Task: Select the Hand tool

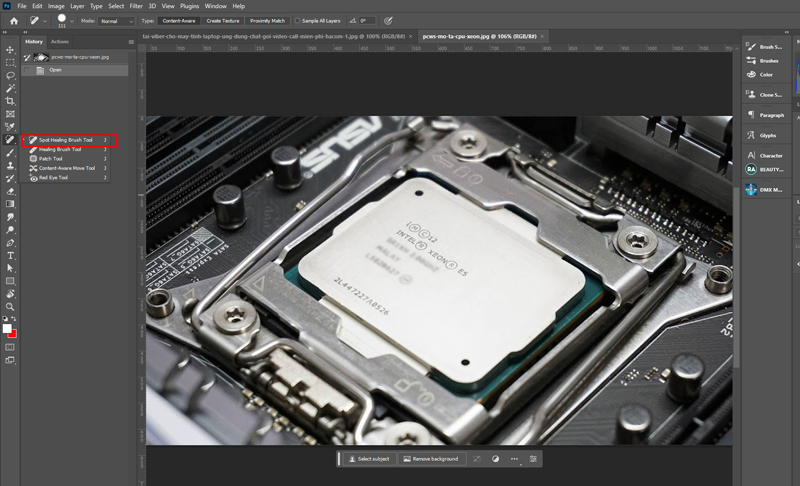Action: tap(10, 294)
